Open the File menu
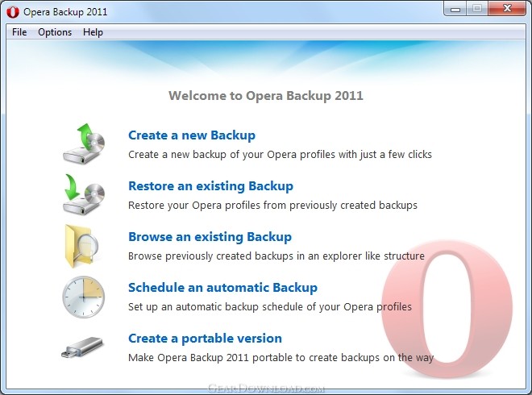Image resolution: width=532 pixels, height=395 pixels. tap(19, 32)
